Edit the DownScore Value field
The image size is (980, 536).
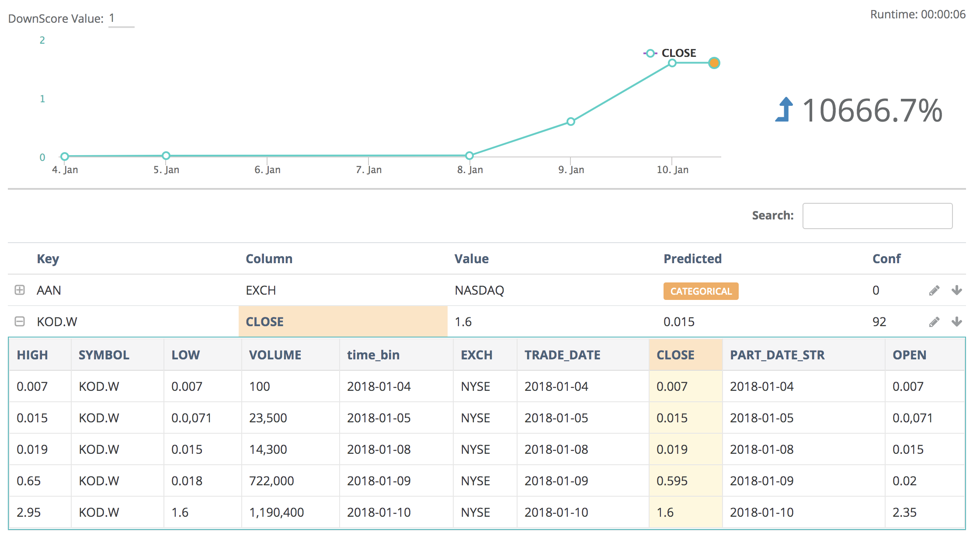(x=121, y=18)
